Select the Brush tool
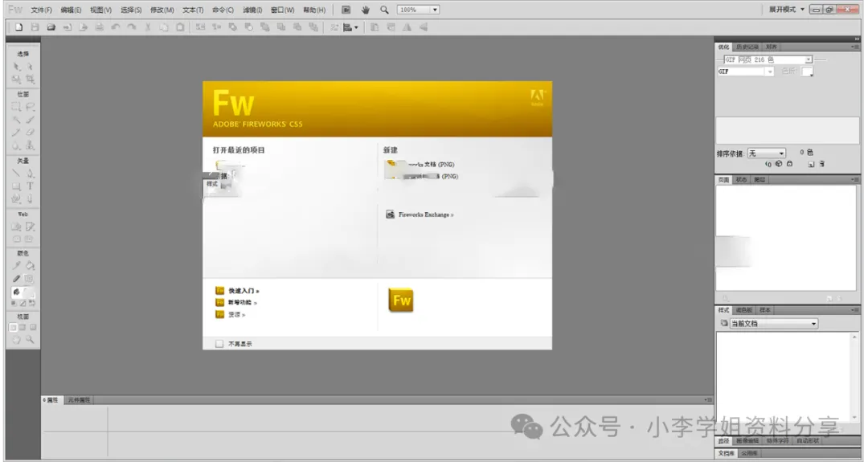The height and width of the screenshot is (462, 868). pyautogui.click(x=30, y=120)
